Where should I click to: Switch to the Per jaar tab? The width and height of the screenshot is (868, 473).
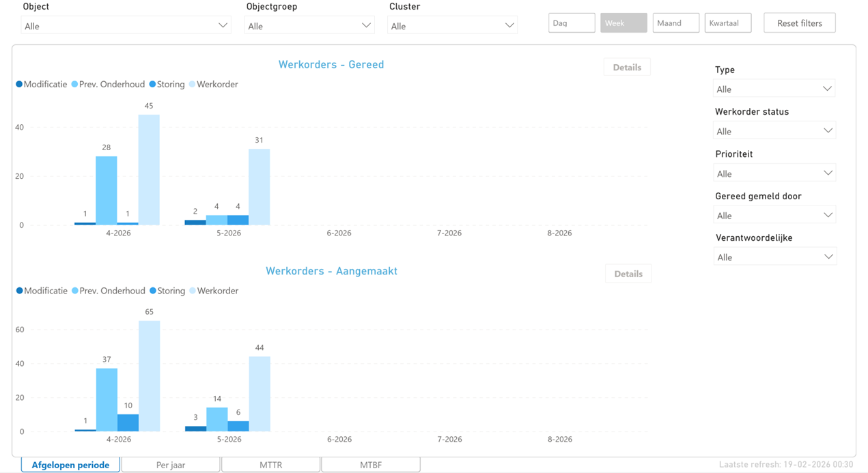click(x=171, y=465)
